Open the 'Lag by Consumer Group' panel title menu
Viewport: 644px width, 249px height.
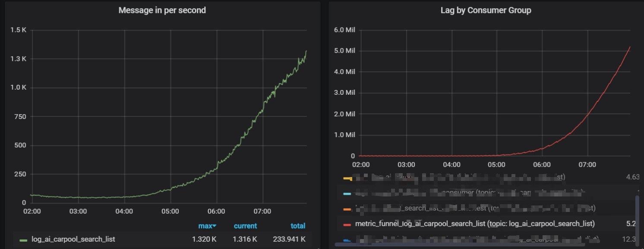coord(486,10)
